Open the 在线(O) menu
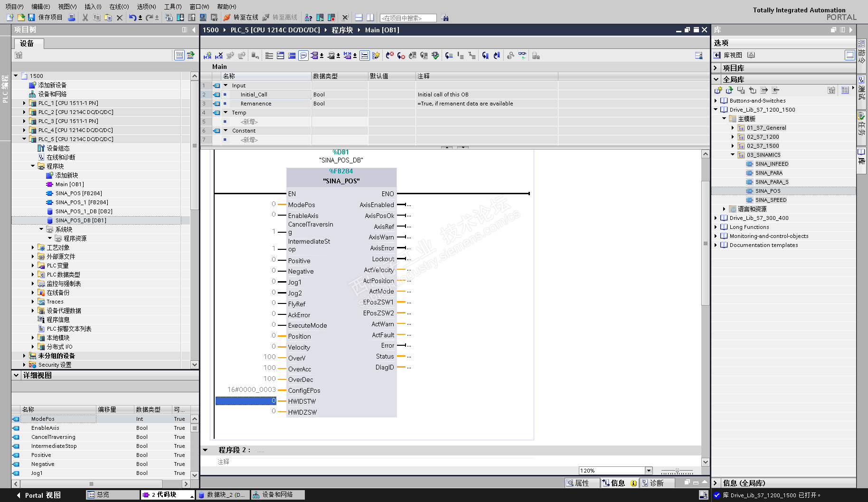868x502 pixels. pos(119,7)
